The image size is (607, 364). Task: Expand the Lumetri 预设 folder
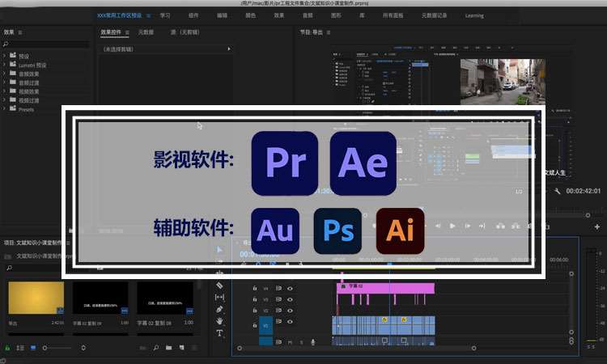pos(5,65)
